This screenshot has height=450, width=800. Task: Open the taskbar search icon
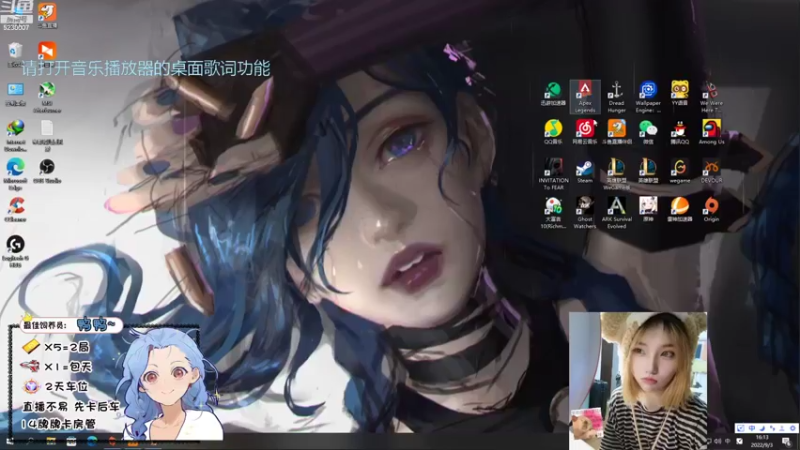pos(30,441)
